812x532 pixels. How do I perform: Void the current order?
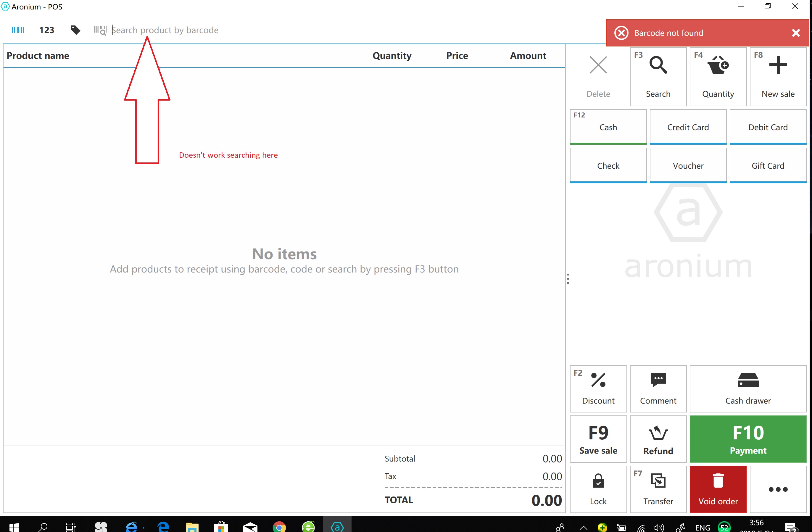click(x=718, y=489)
